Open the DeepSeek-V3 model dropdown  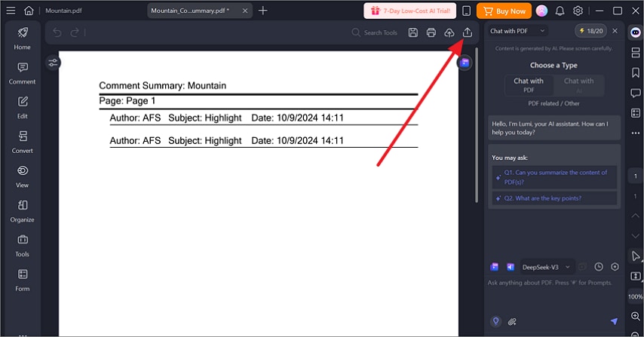click(547, 267)
